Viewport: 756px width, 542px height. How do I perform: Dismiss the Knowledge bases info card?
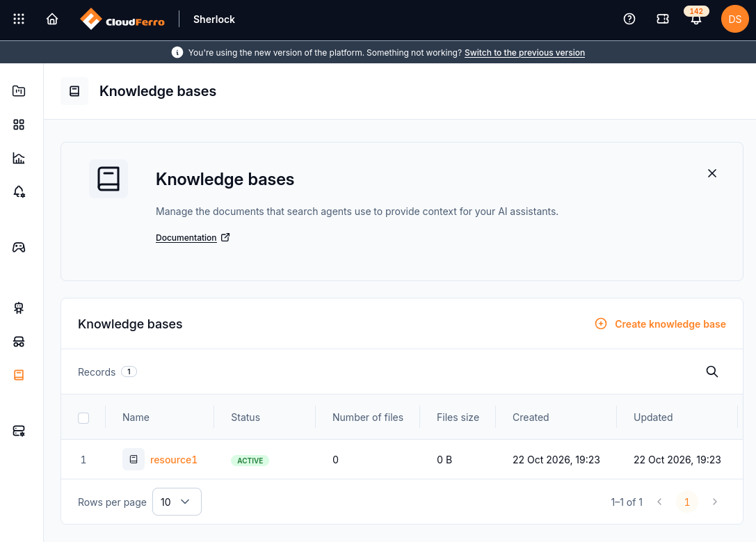tap(711, 173)
